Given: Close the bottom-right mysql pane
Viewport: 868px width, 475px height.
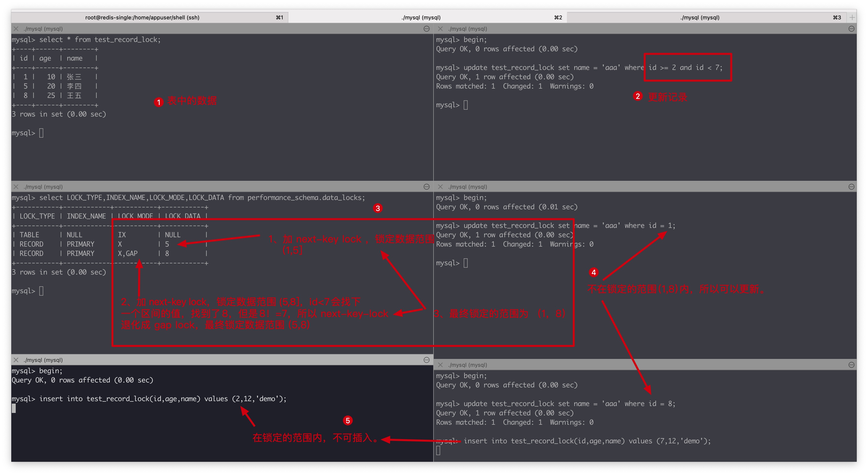Looking at the screenshot, I should [x=440, y=365].
